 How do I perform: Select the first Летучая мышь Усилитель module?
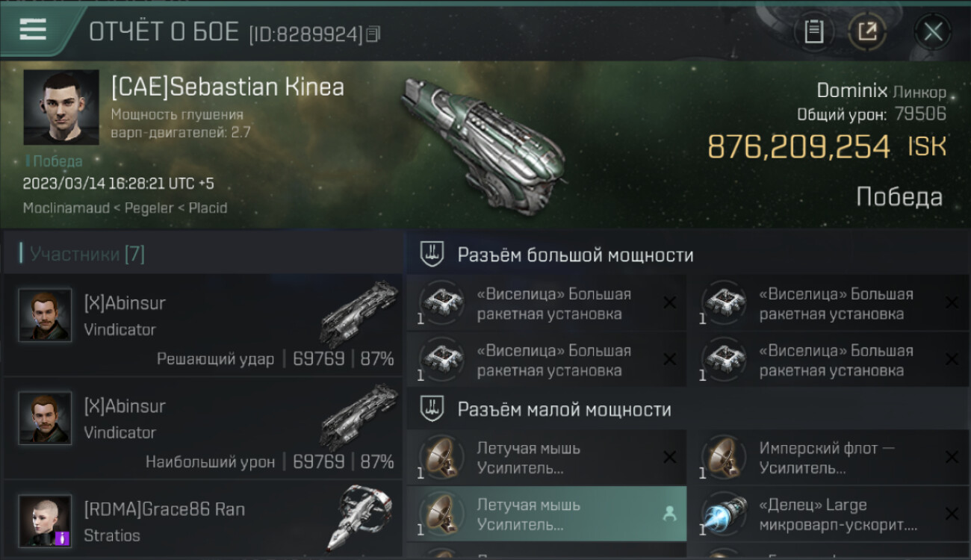[546, 458]
